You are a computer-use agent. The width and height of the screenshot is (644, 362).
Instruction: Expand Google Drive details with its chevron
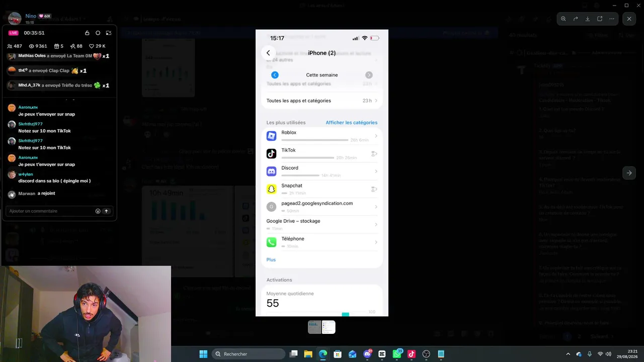click(x=376, y=224)
